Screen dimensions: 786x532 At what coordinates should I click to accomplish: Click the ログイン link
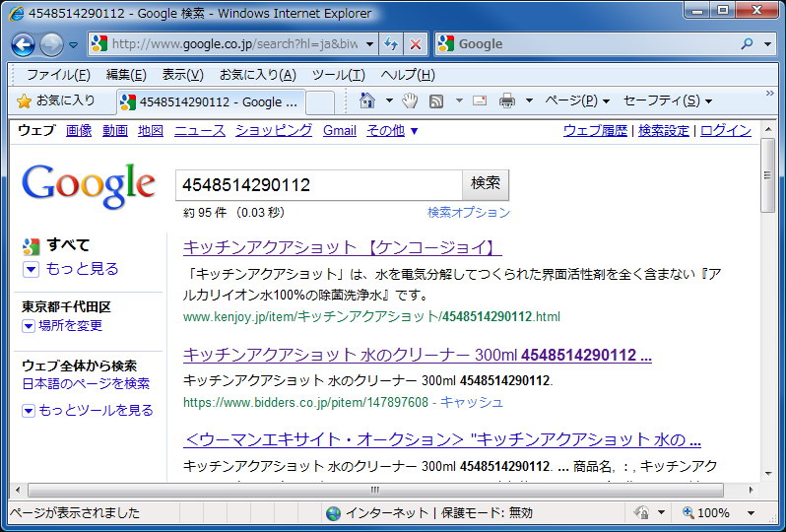726,131
